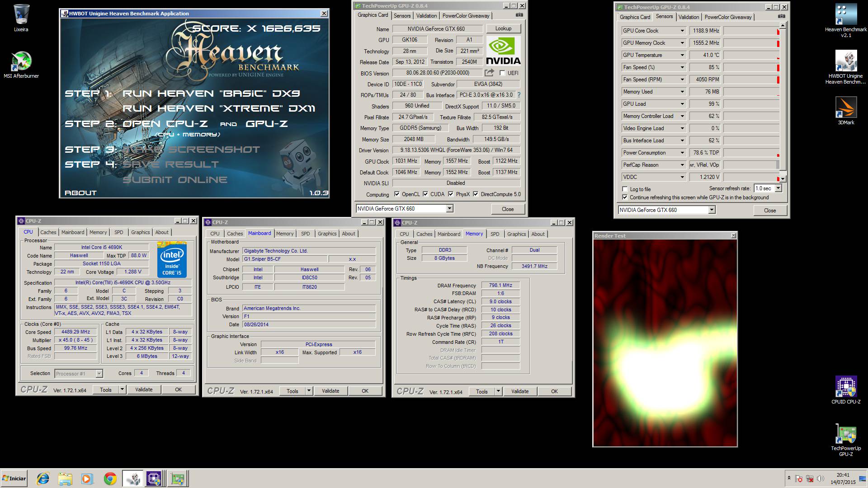Run Heaven "XTREME" DX11 benchmark
Screen dimensions: 868x488
(x=219, y=108)
